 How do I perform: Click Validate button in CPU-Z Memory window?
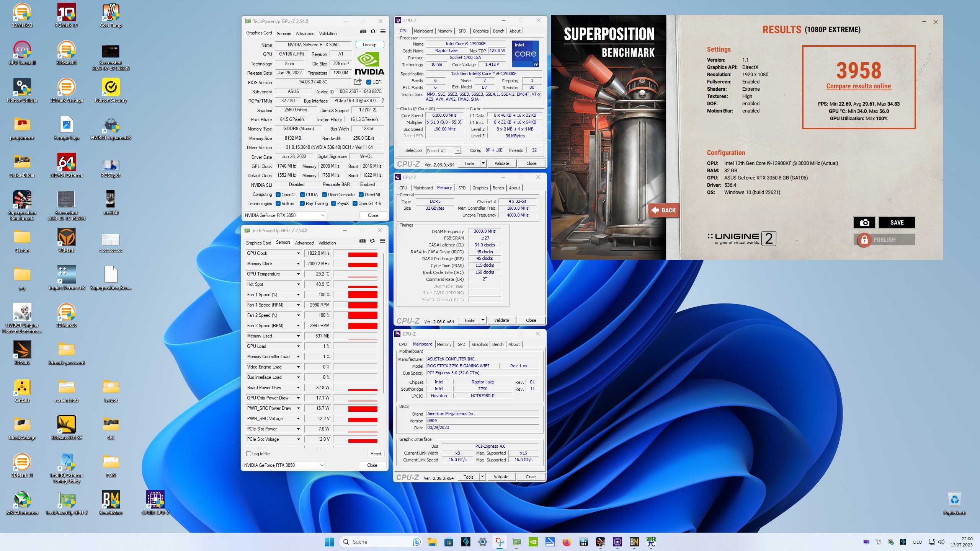tap(501, 320)
